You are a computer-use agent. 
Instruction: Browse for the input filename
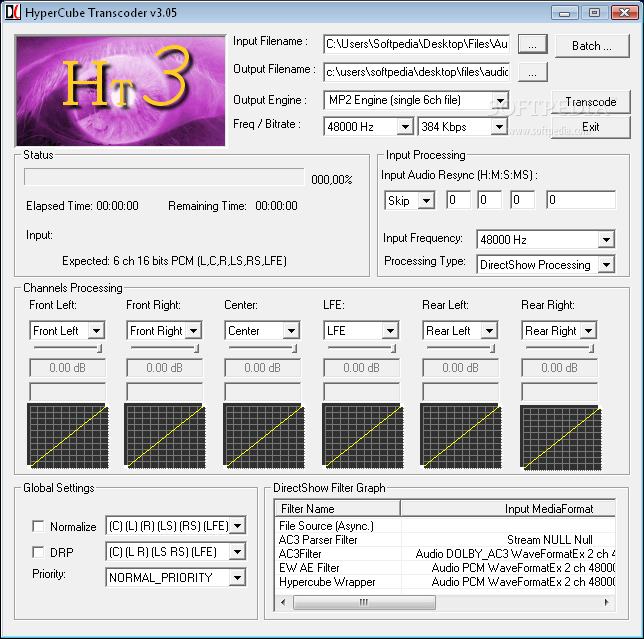pyautogui.click(x=532, y=44)
